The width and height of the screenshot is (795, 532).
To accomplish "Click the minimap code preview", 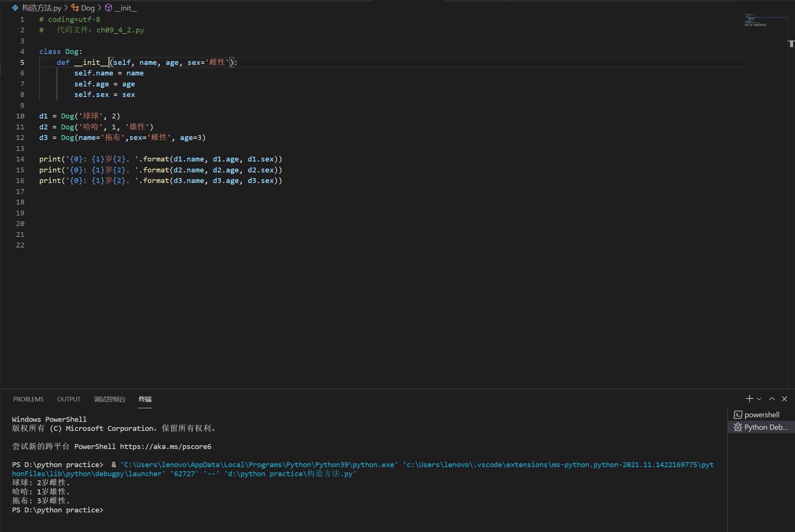I will coord(755,21).
